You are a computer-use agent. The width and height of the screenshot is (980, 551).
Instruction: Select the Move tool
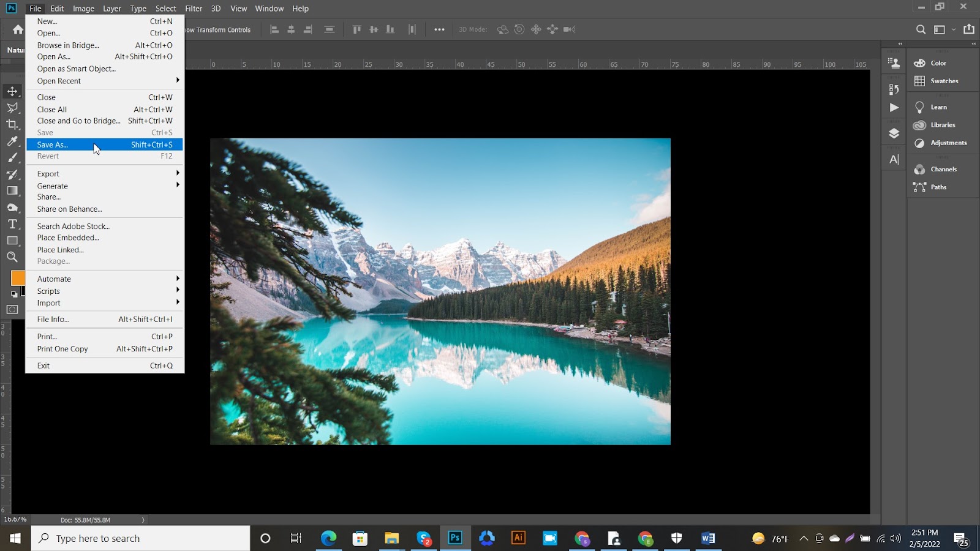coord(12,91)
